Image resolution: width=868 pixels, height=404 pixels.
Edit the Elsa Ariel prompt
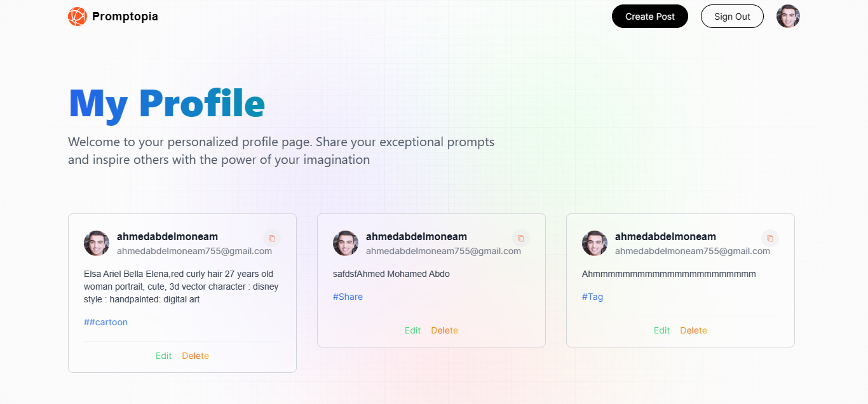pyautogui.click(x=163, y=356)
